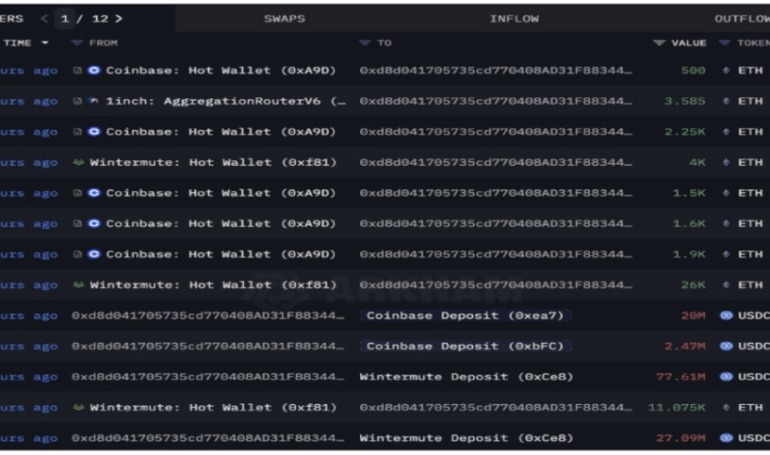Open Wintermute Deposit (0xCe8) in the 27.09M row
Screen dimensions: 770x455
[x=467, y=437]
